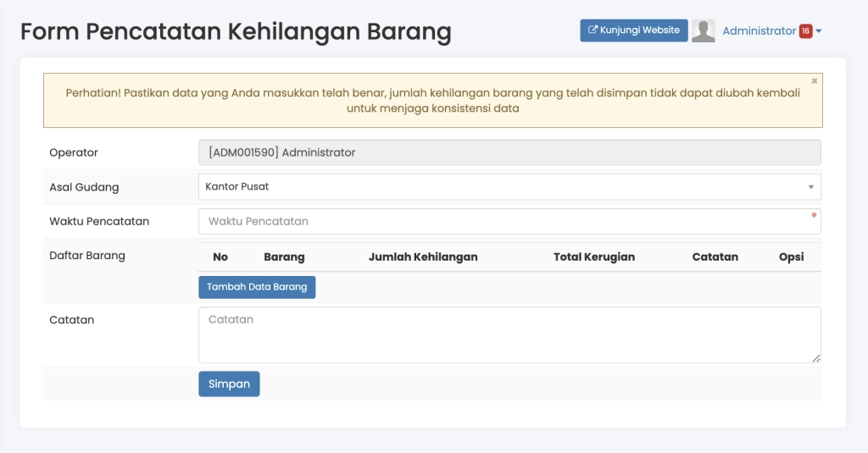
Task: Click the red notification badge showing 16
Action: pyautogui.click(x=805, y=31)
